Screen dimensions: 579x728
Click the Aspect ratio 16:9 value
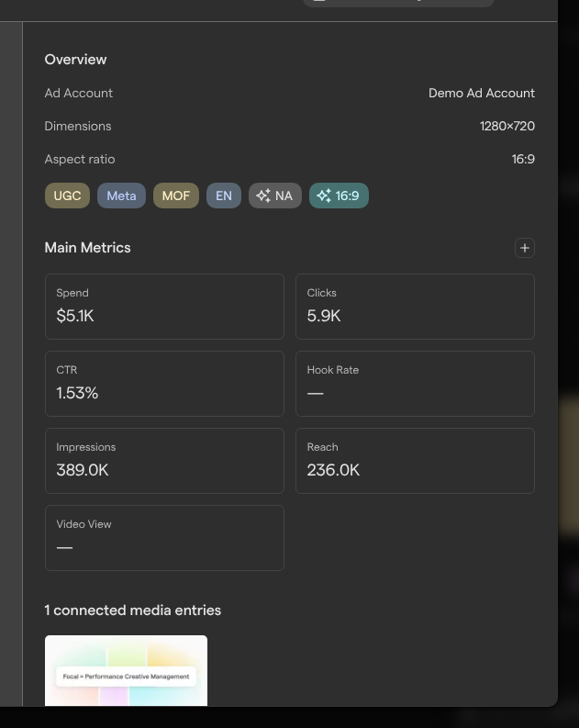523,159
